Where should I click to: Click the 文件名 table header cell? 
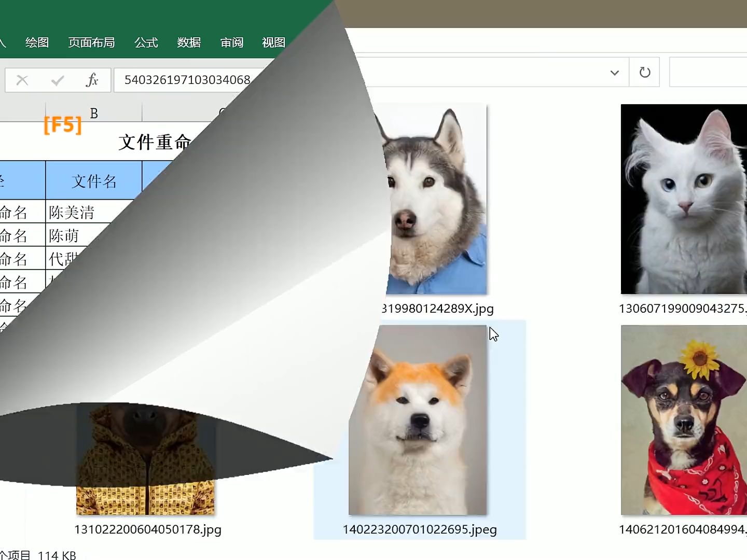[93, 180]
